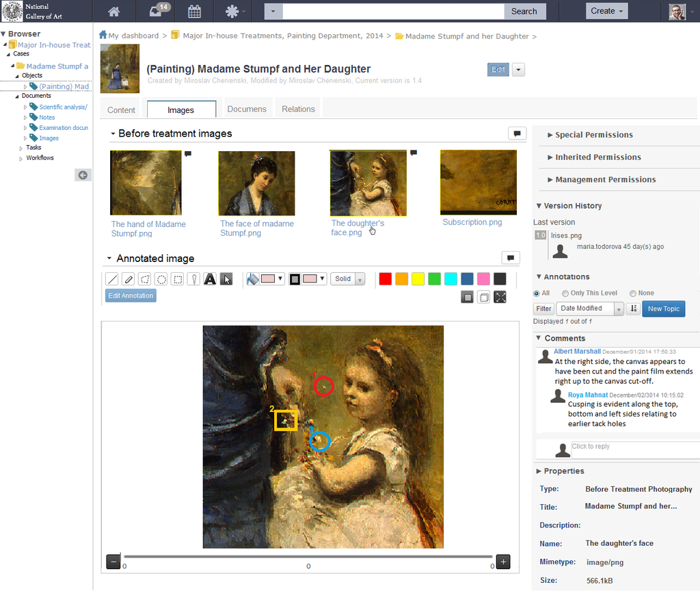Click the top search input field
The height and width of the screenshot is (591, 700).
394,12
